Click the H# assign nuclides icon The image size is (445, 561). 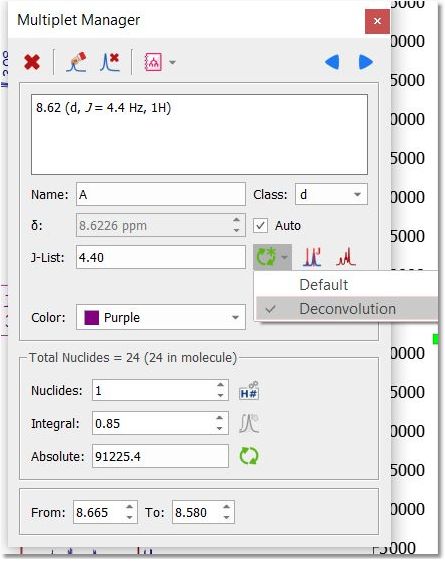click(x=249, y=390)
